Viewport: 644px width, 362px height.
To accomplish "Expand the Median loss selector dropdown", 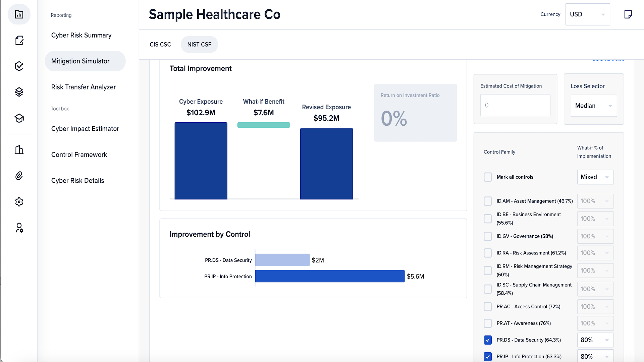I will click(x=593, y=106).
